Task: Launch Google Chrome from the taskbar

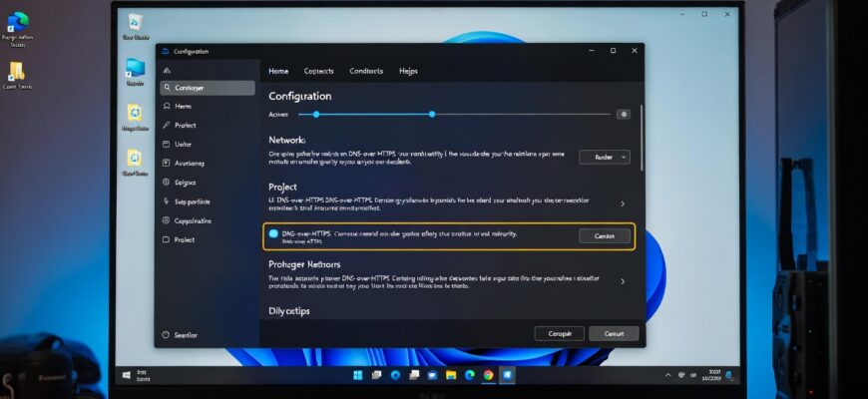Action: [x=488, y=375]
